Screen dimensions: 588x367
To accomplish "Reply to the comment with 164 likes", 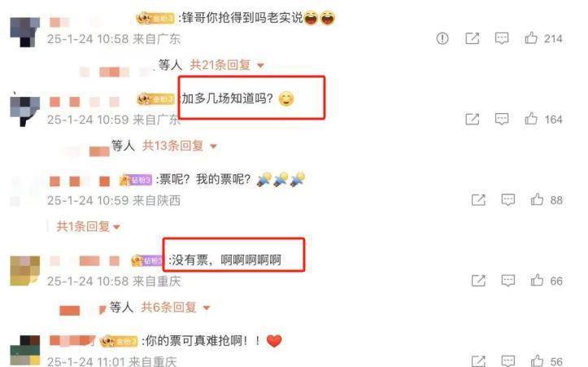I will pyautogui.click(x=501, y=120).
